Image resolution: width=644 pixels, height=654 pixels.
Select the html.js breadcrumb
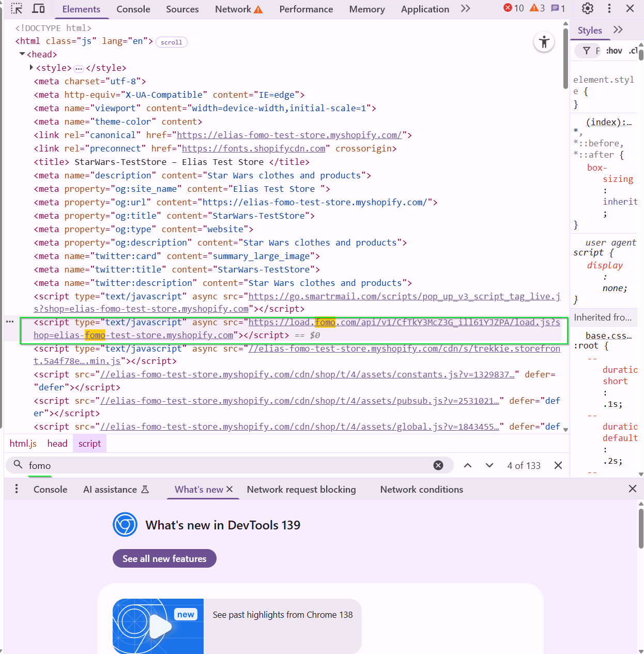23,444
